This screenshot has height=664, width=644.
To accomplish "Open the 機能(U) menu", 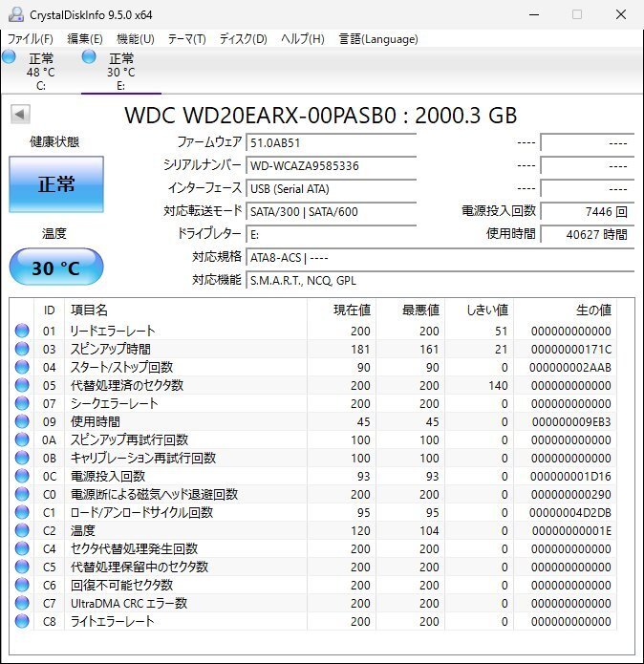I will [135, 39].
